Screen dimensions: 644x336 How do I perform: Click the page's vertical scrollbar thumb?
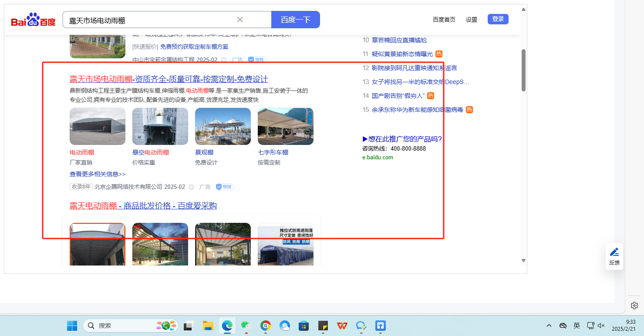click(523, 70)
